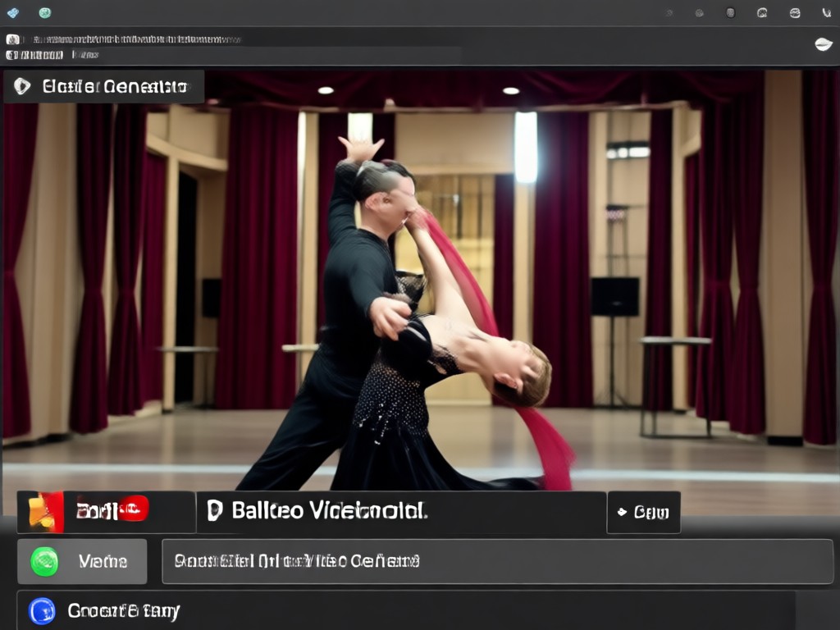Click the gray 'Viatne' button
The width and height of the screenshot is (840, 630).
point(82,561)
